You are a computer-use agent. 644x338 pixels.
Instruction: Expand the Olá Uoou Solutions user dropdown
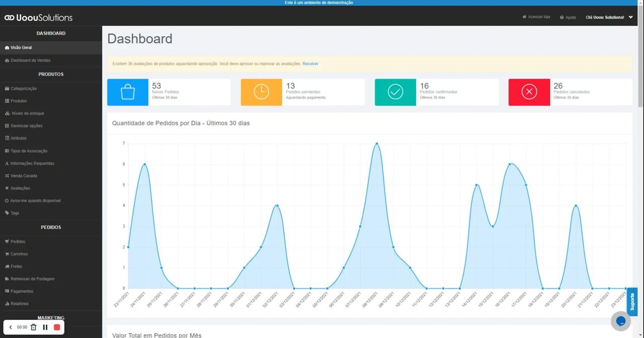pos(609,17)
